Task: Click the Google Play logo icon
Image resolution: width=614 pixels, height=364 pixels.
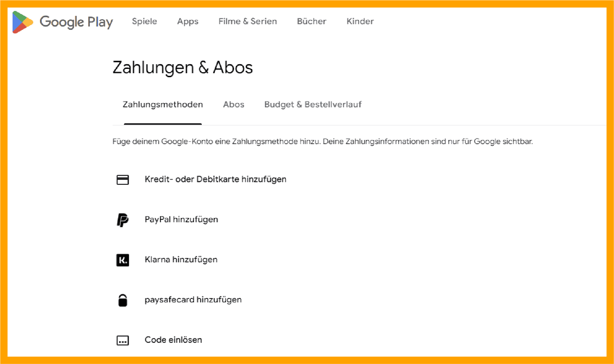Action: tap(23, 22)
